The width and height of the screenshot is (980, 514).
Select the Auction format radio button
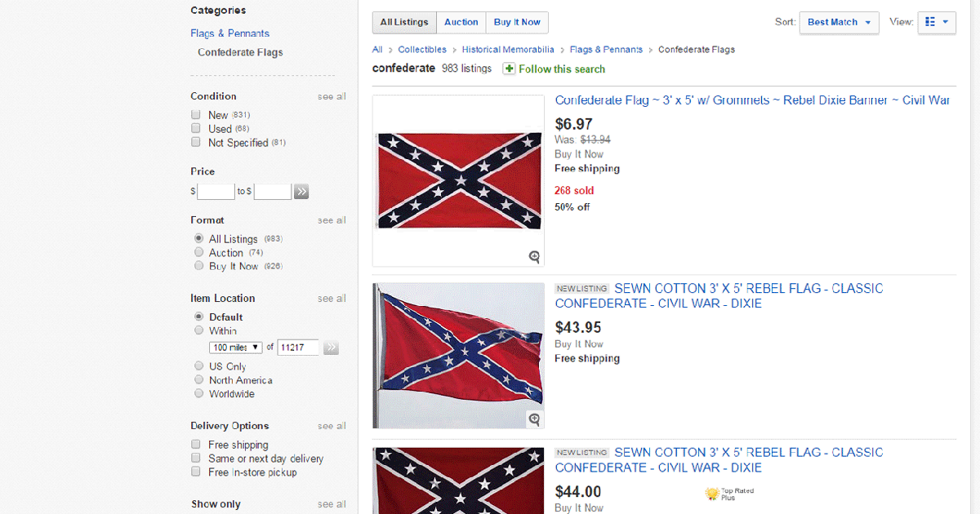[x=199, y=253]
